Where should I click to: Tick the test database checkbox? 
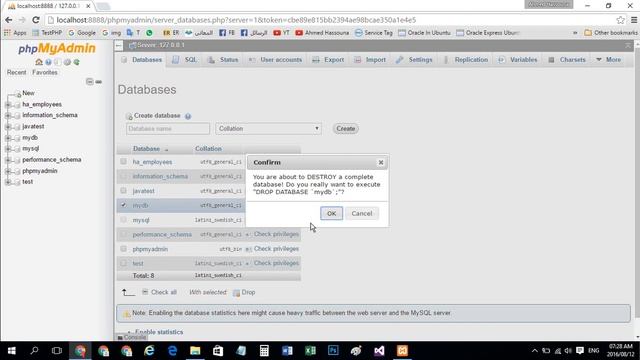123,263
